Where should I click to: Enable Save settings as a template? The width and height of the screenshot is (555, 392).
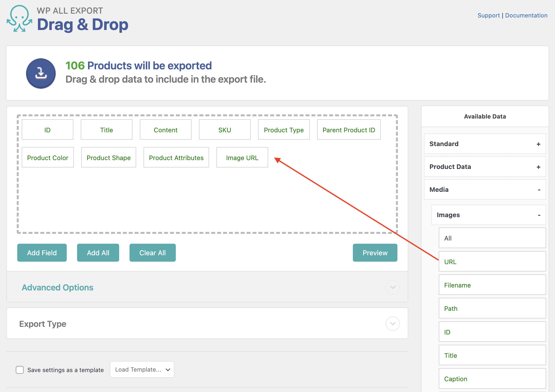coord(20,370)
